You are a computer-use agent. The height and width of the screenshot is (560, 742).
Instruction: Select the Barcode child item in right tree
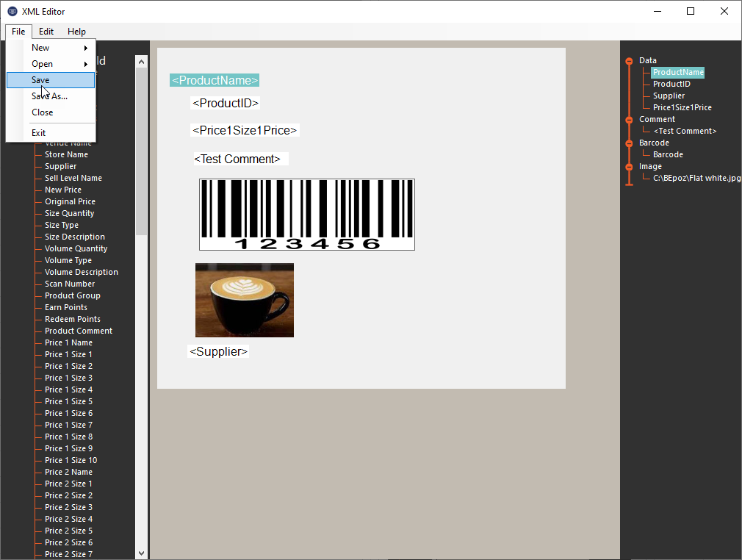[x=668, y=155]
